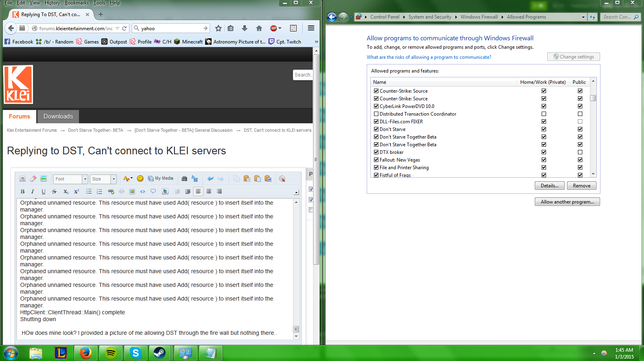Insert a numbered list
Image resolution: width=644 pixels, height=361 pixels.
pos(100,191)
